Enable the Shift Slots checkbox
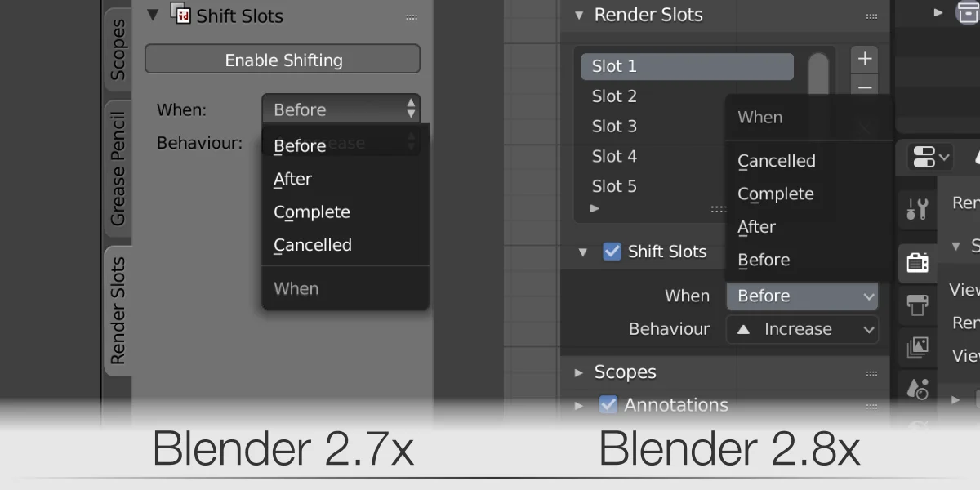 [612, 252]
